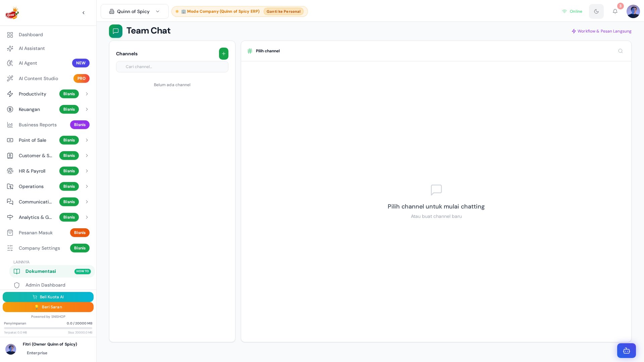Switch mode via Ganti ke Personal
The image size is (644, 362).
point(283,11)
